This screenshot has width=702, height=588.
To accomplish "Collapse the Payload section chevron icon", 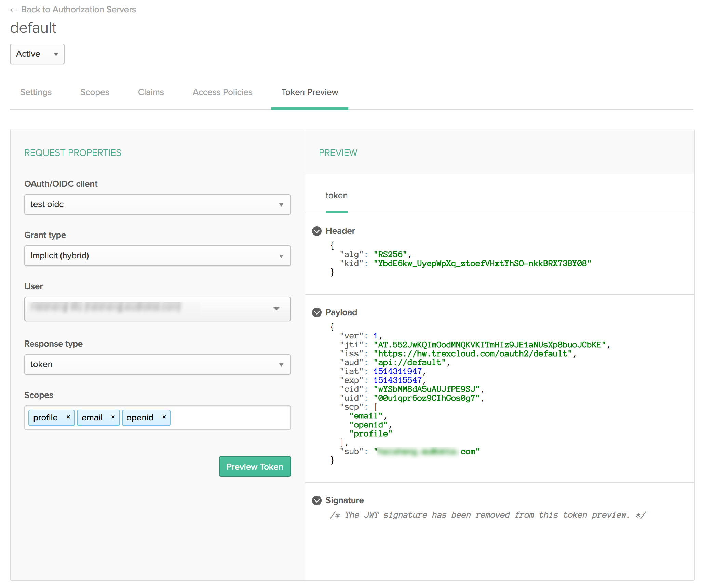I will [x=317, y=312].
